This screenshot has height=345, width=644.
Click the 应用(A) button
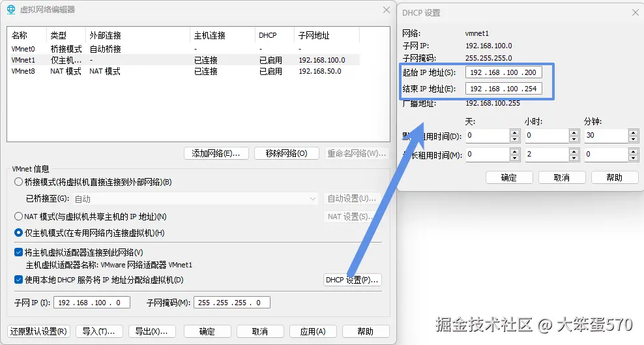[x=313, y=331]
